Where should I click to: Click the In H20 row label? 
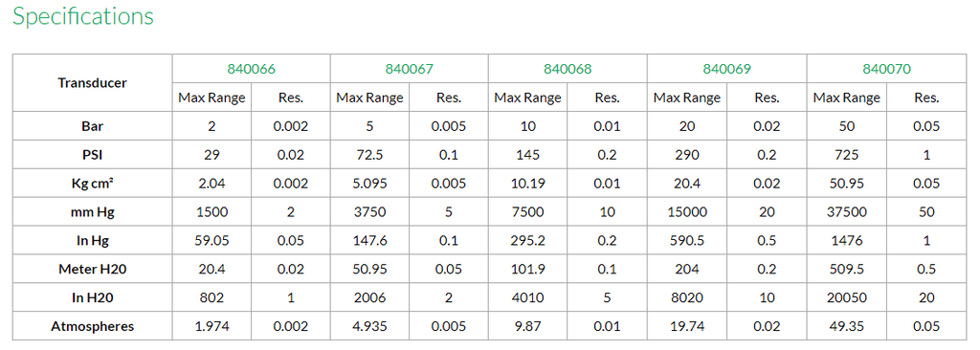pyautogui.click(x=93, y=297)
